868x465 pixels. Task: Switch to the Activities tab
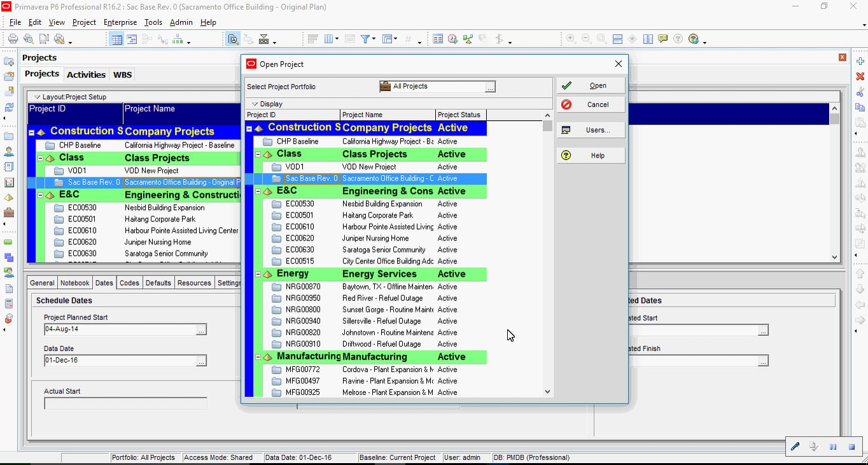coord(87,74)
